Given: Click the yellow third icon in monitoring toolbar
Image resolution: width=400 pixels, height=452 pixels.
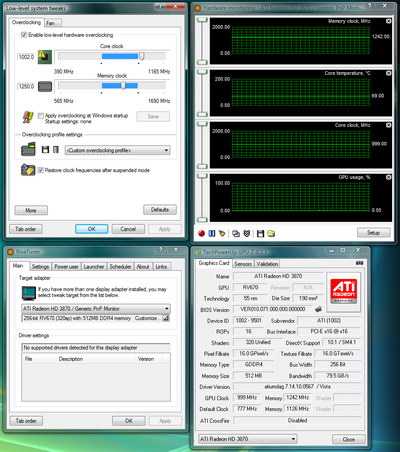Looking at the screenshot, I should [x=222, y=234].
